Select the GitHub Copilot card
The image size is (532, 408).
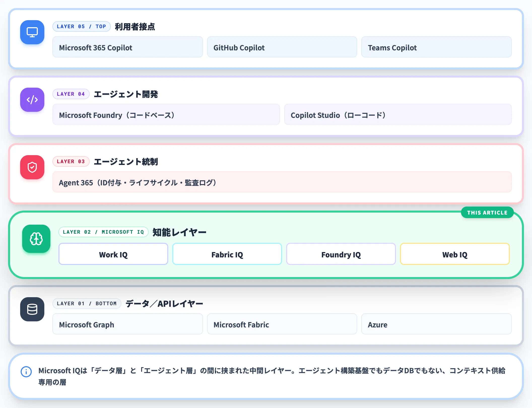[282, 47]
